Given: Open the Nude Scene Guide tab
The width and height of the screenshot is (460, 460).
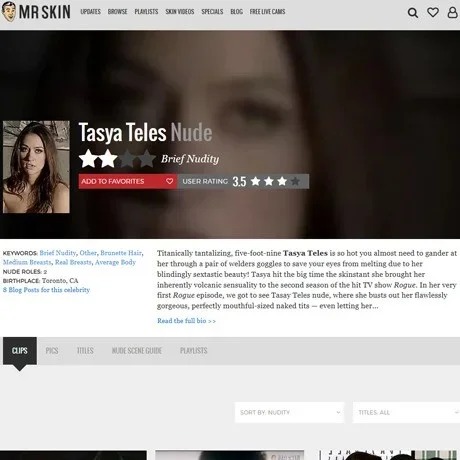Looking at the screenshot, I should point(137,351).
